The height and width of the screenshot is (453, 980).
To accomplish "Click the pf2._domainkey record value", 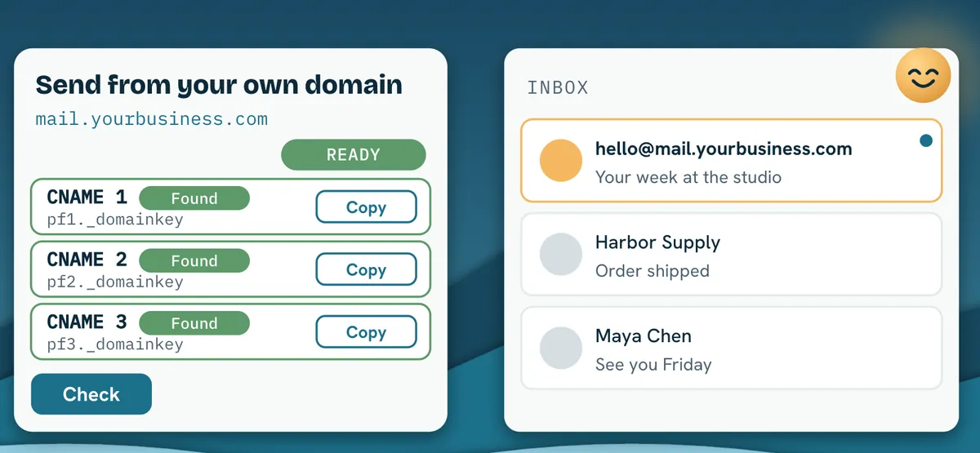I will (x=115, y=282).
